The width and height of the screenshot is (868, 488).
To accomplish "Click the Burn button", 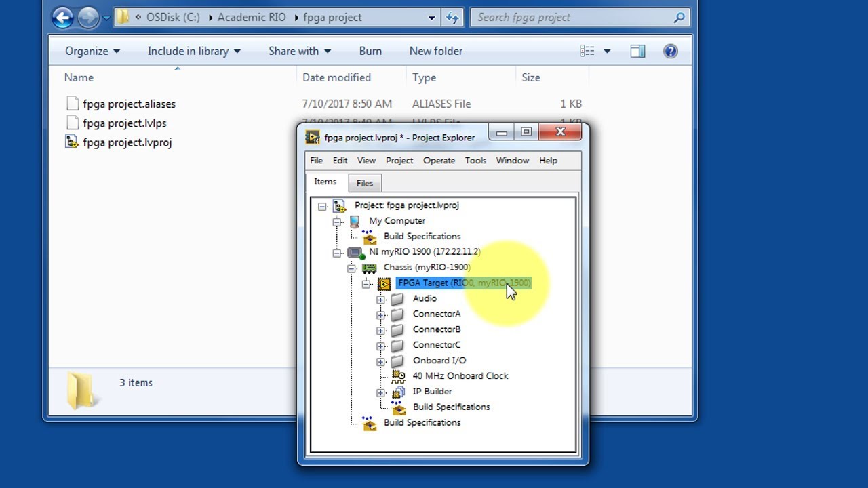I will pos(370,51).
